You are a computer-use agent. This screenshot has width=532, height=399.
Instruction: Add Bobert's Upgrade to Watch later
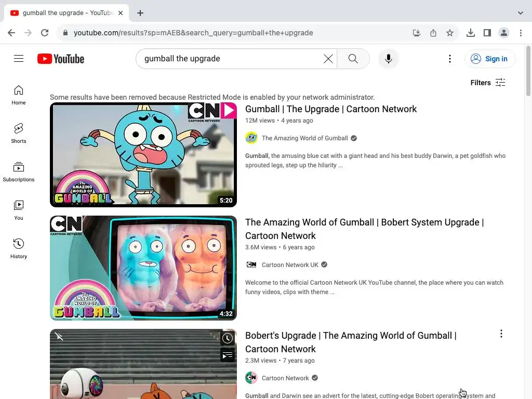228,338
